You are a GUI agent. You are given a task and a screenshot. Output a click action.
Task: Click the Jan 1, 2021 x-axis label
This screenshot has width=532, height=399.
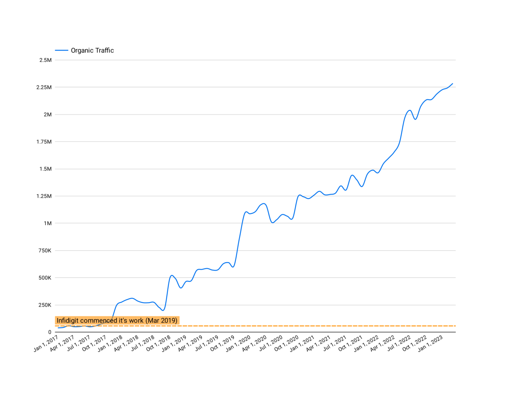coord(302,344)
